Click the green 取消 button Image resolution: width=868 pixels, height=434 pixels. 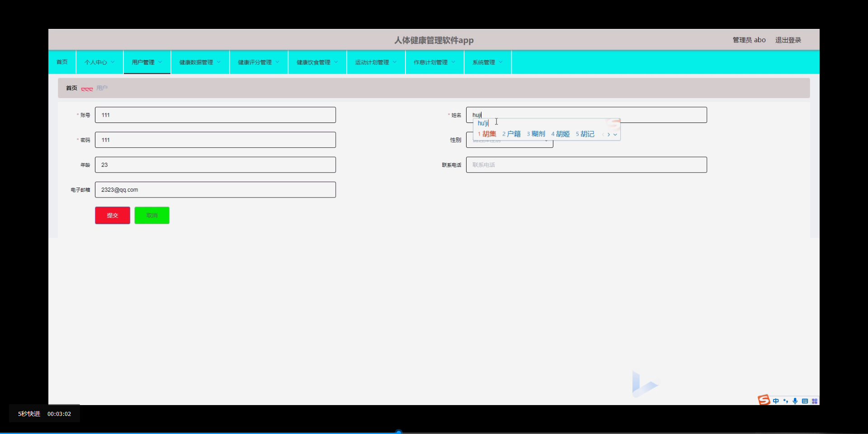click(152, 215)
